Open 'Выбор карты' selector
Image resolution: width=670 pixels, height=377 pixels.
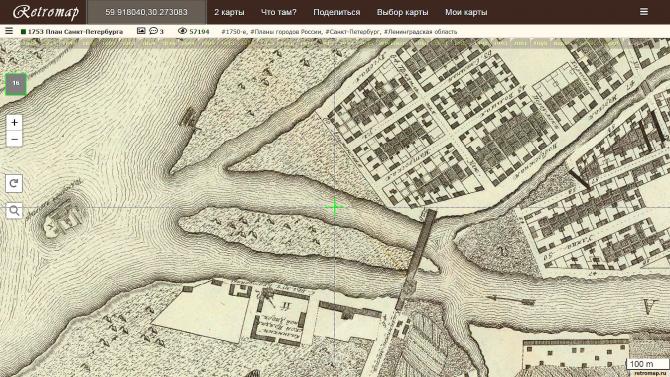pyautogui.click(x=403, y=12)
